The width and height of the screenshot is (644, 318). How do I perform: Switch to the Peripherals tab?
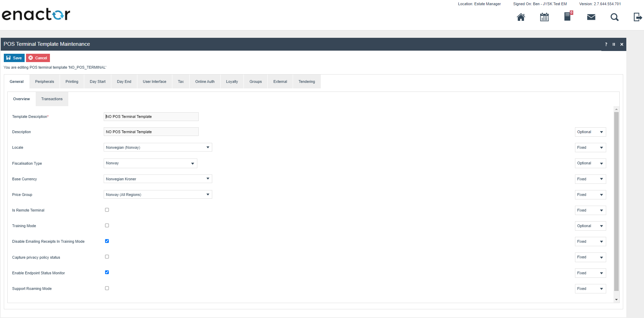coord(44,81)
